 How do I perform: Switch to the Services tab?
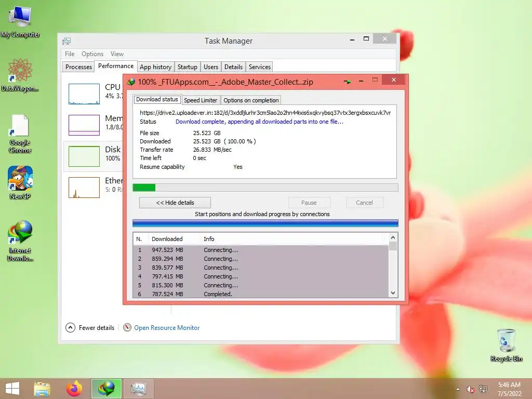(x=260, y=67)
